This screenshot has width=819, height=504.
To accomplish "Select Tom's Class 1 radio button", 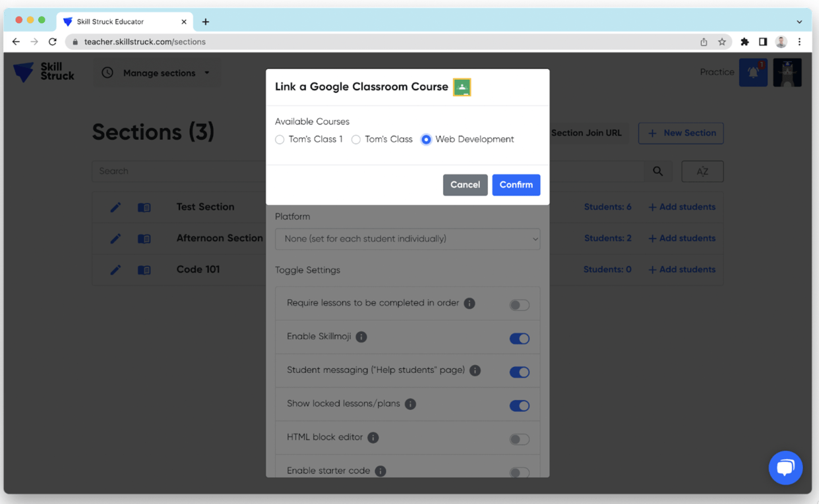I will tap(280, 139).
